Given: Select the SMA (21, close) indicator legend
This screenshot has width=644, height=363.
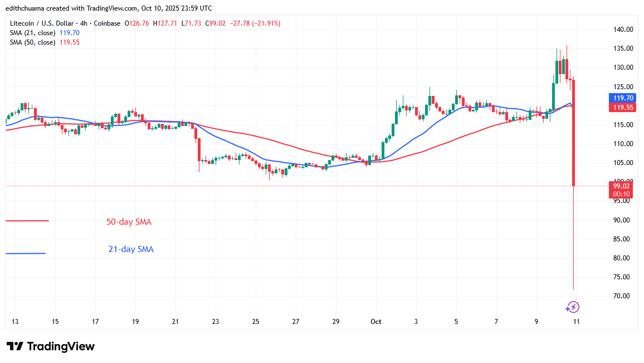Looking at the screenshot, I should (x=33, y=33).
